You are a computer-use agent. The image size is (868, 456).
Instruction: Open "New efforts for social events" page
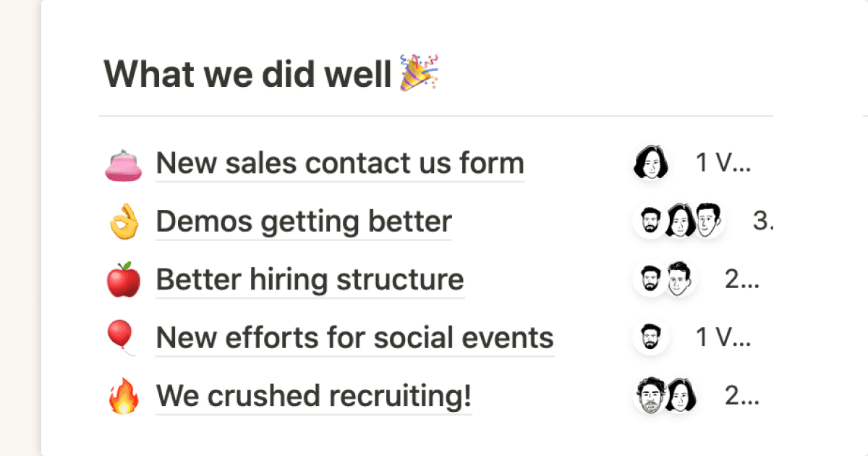354,337
